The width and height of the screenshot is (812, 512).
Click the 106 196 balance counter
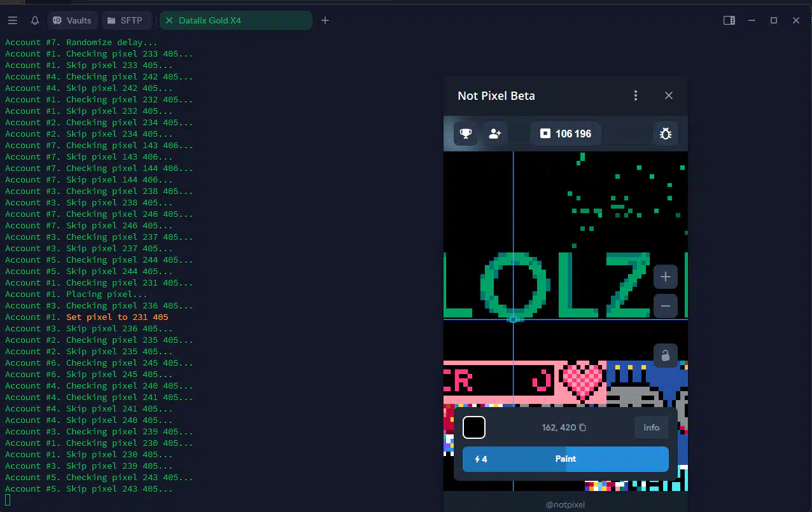pyautogui.click(x=566, y=134)
